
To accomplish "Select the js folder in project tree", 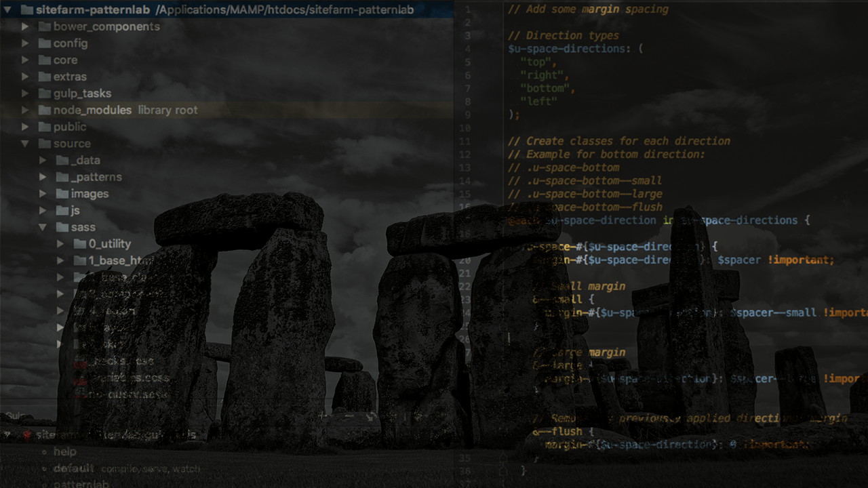I will coord(75,210).
